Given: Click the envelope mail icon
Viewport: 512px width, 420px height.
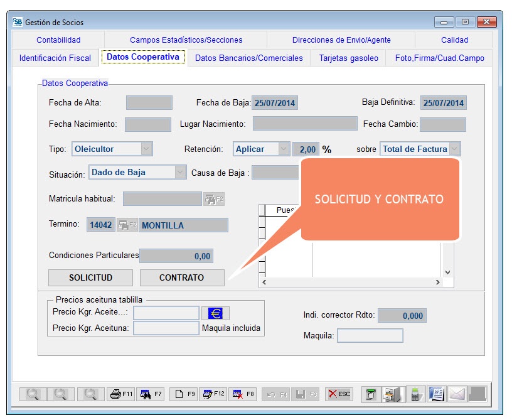Looking at the screenshot, I should click(457, 394).
